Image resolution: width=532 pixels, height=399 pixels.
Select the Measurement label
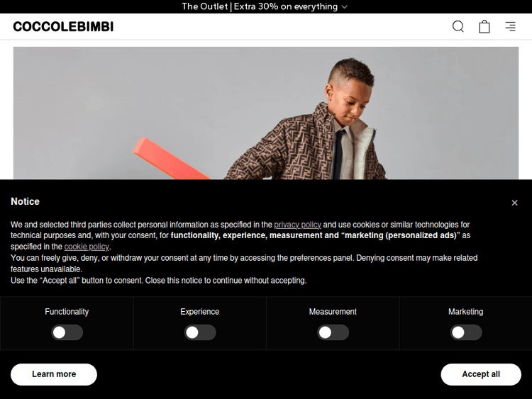pyautogui.click(x=333, y=312)
